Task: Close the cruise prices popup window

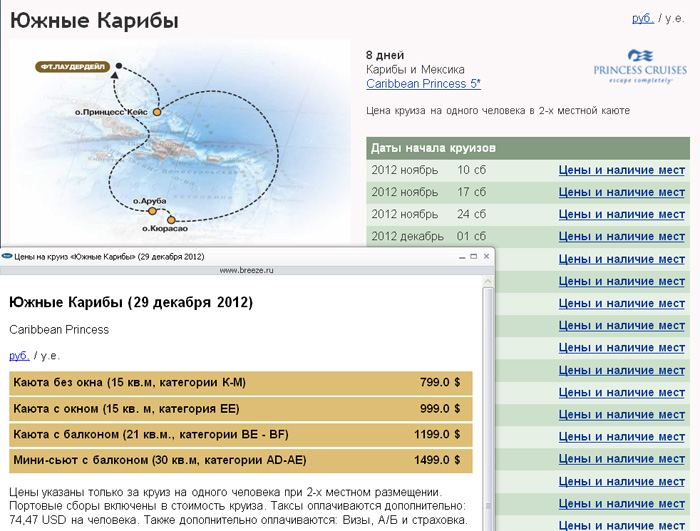Action: tap(486, 256)
